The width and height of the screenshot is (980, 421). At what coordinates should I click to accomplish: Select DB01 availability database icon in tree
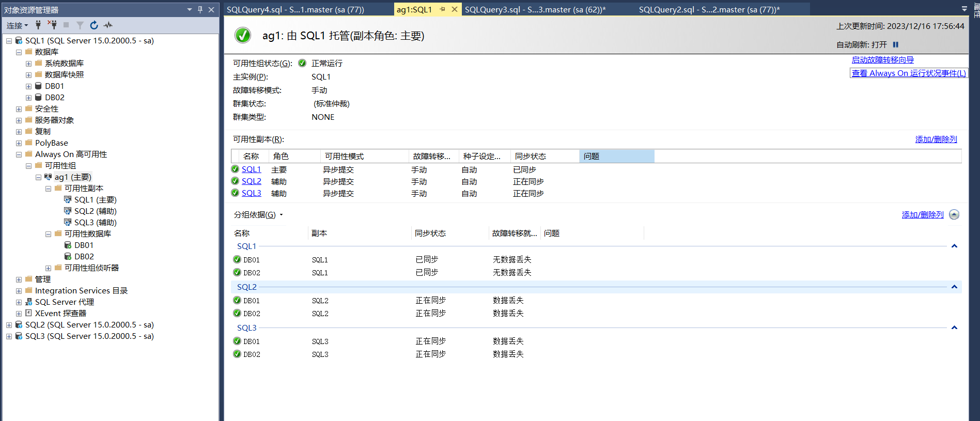click(68, 245)
